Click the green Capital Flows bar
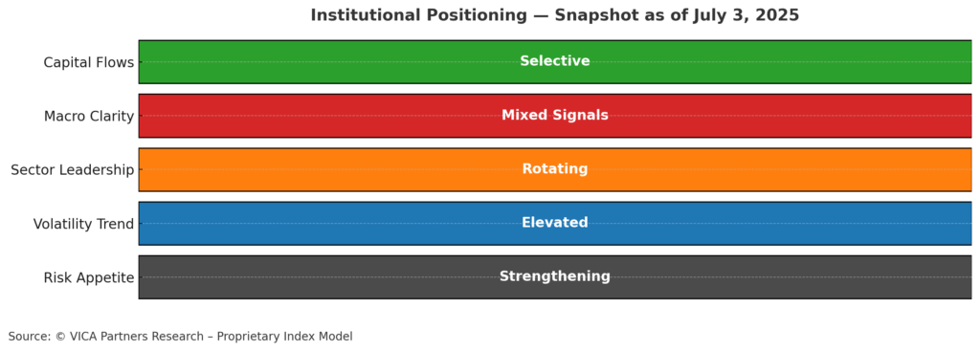Image resolution: width=980 pixels, height=351 pixels. pos(555,62)
